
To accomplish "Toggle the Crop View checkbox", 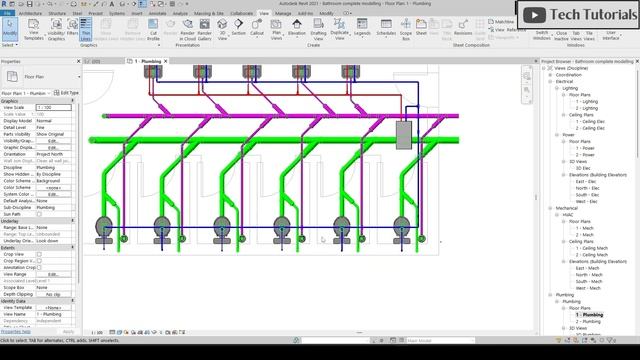I will [x=39, y=254].
